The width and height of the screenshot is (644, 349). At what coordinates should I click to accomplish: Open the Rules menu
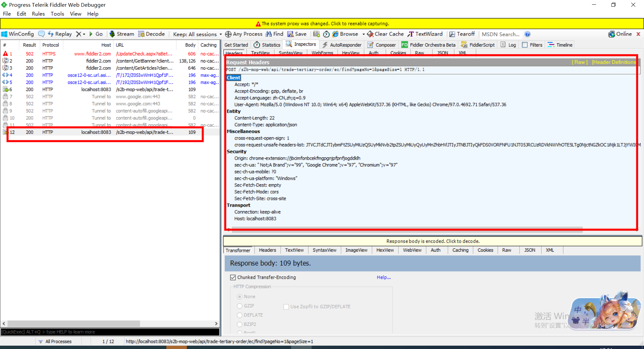point(38,14)
